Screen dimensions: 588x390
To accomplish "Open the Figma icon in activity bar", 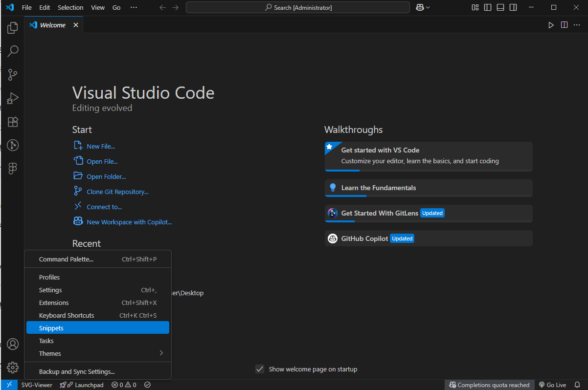I will [x=13, y=169].
